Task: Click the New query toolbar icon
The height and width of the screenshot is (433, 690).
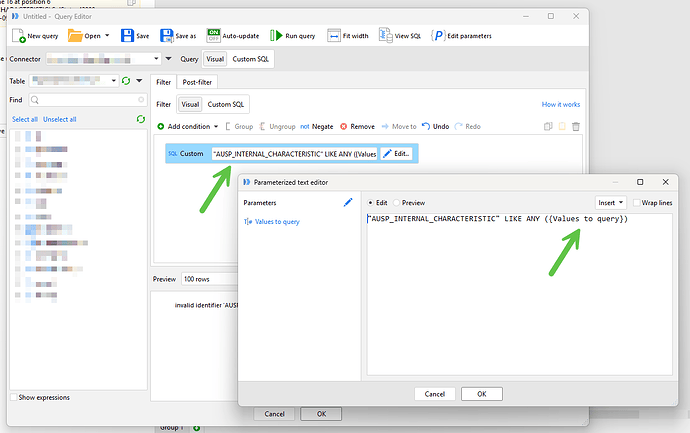Action: (19, 36)
